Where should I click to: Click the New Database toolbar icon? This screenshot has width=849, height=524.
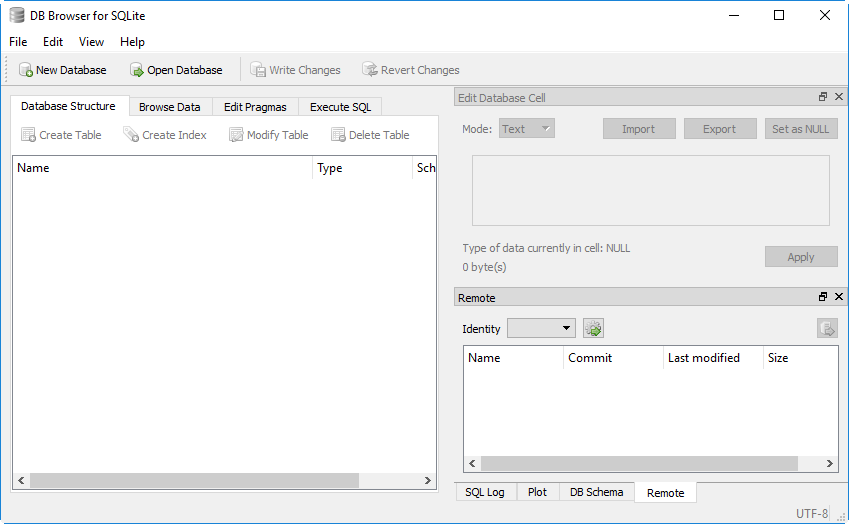pyautogui.click(x=26, y=70)
